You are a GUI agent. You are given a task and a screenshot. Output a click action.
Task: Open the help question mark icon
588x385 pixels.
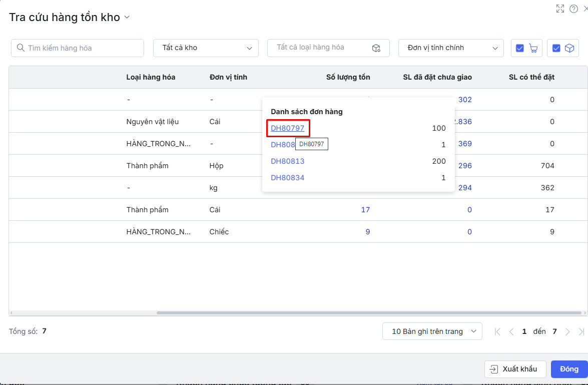tap(574, 9)
